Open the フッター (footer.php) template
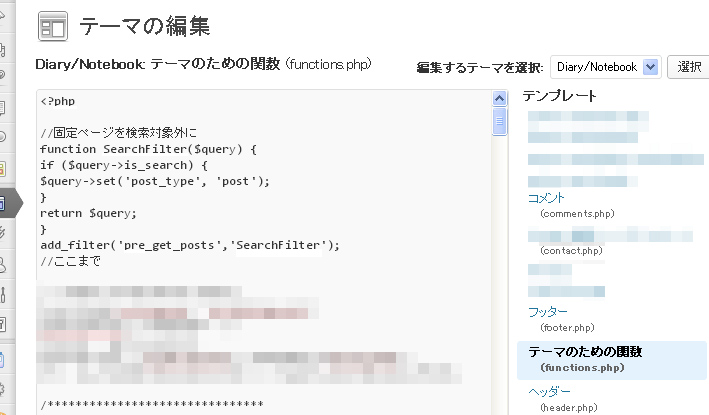The image size is (709, 415). pyautogui.click(x=547, y=312)
